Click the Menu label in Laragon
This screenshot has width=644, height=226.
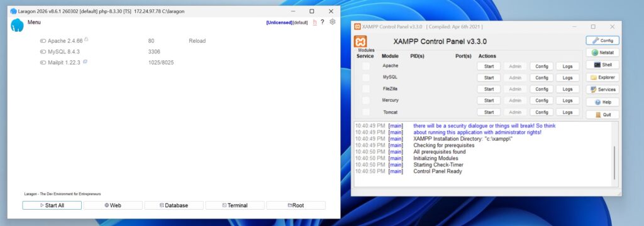click(x=34, y=22)
